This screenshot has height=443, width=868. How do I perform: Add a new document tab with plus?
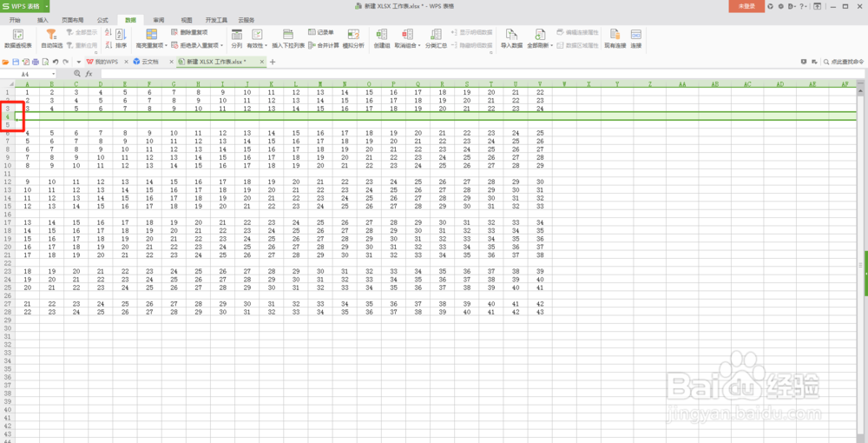click(273, 62)
